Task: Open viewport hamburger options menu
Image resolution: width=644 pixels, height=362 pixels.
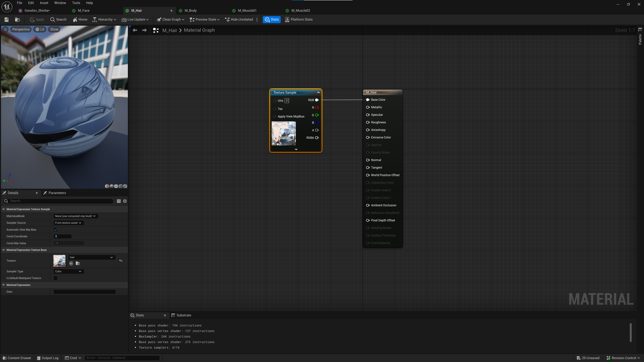Action: coord(5,29)
